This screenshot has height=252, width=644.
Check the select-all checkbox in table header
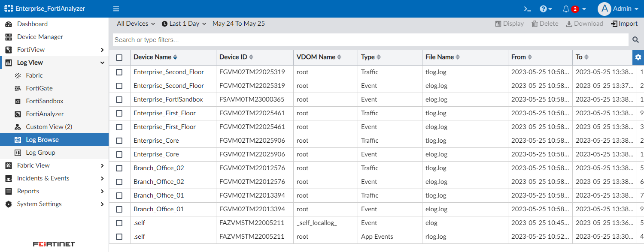(119, 57)
